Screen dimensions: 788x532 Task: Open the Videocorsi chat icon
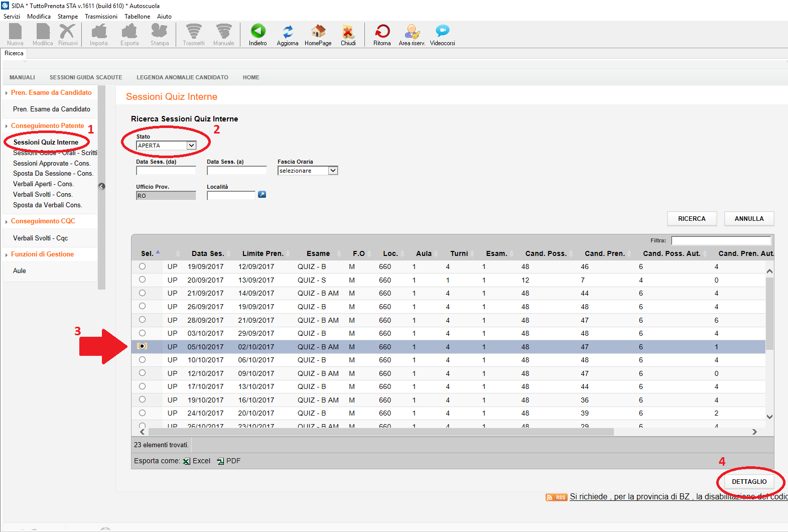point(442,32)
